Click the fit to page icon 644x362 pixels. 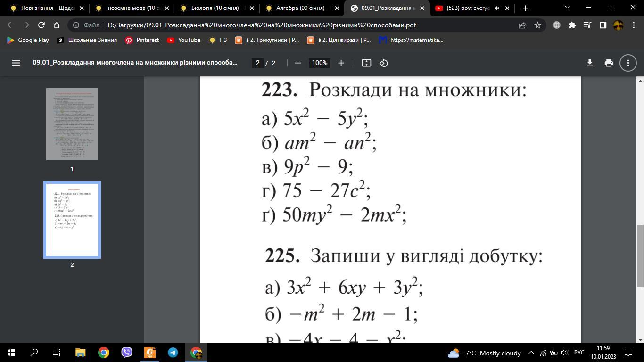point(366,63)
